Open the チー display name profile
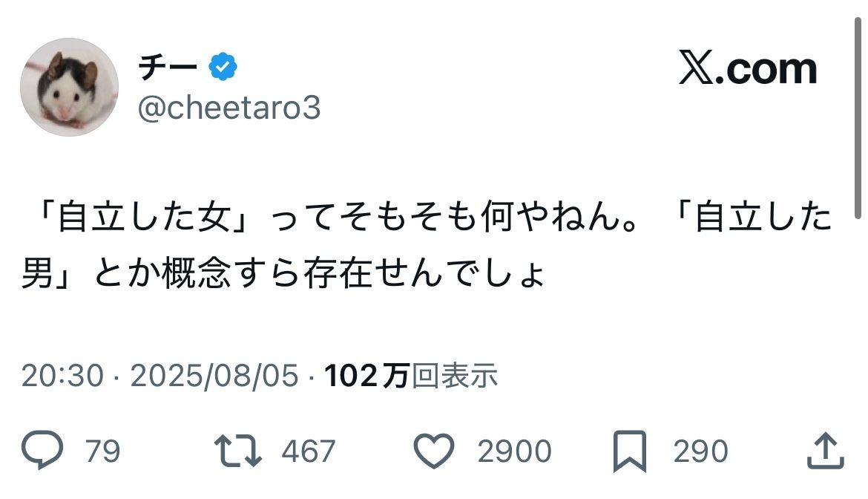Screen dimensions: 868x499 click(168, 68)
